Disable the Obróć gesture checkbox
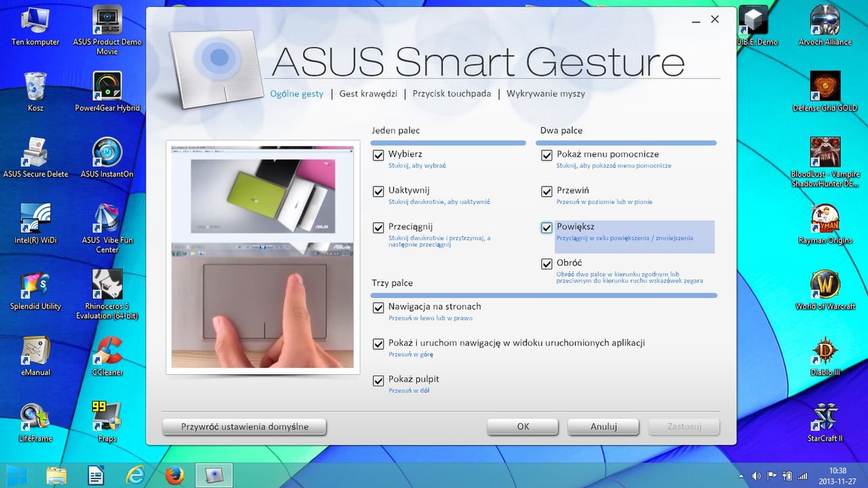The height and width of the screenshot is (488, 868). pyautogui.click(x=547, y=264)
